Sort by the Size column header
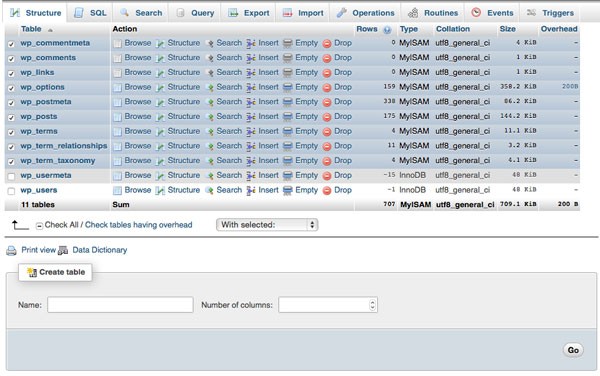This screenshot has width=600, height=376. (x=507, y=29)
